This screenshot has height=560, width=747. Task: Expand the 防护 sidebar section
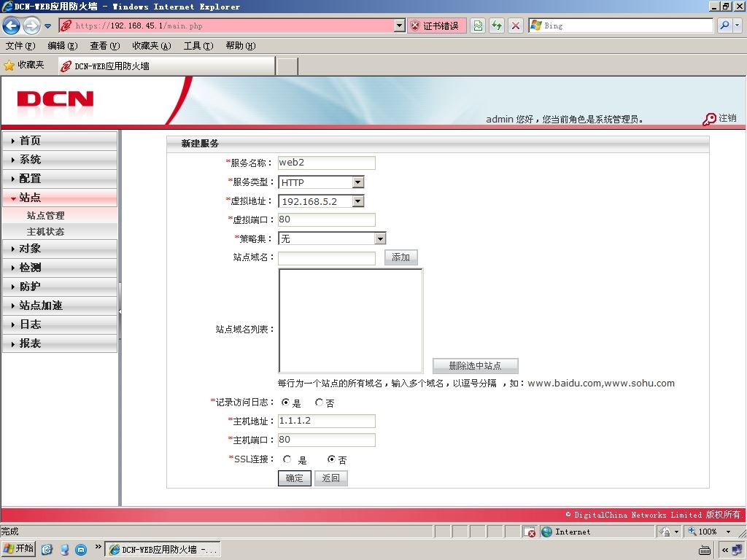[60, 287]
